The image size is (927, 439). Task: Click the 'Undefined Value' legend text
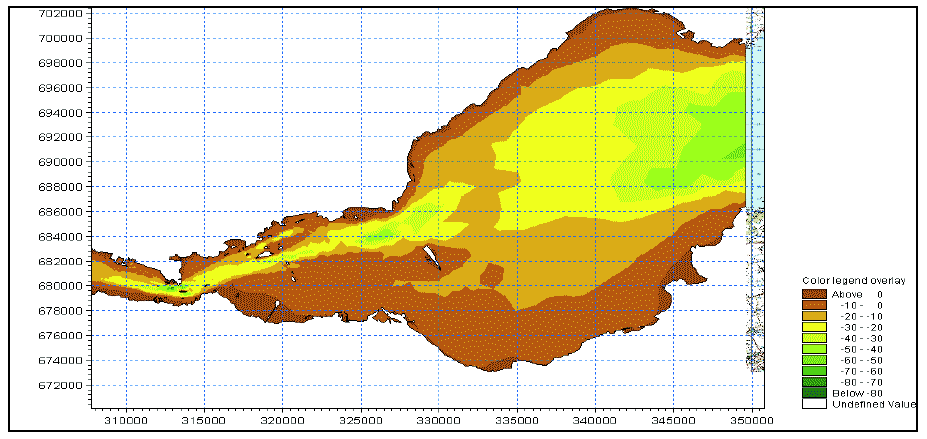[x=875, y=404]
